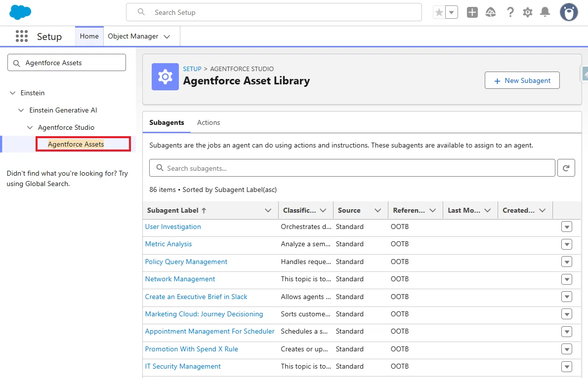Show row actions for User Investigation
The width and height of the screenshot is (588, 378).
pos(567,227)
